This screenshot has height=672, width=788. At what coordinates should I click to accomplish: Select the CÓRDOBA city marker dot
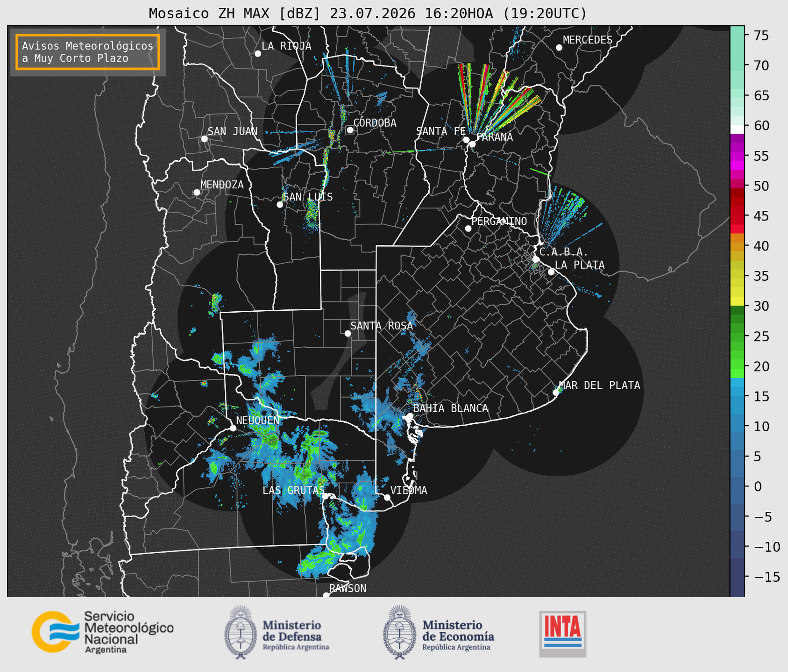(x=350, y=130)
